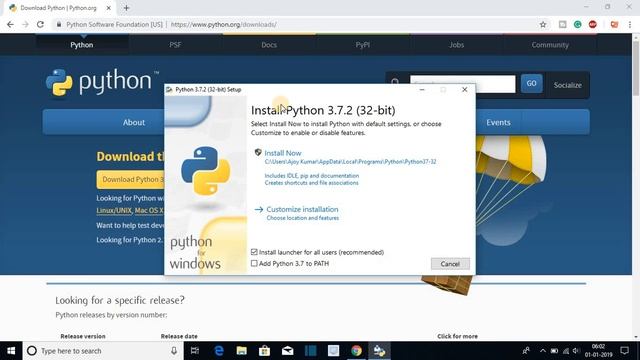Switch to Chrome in the taskbar

(356, 351)
